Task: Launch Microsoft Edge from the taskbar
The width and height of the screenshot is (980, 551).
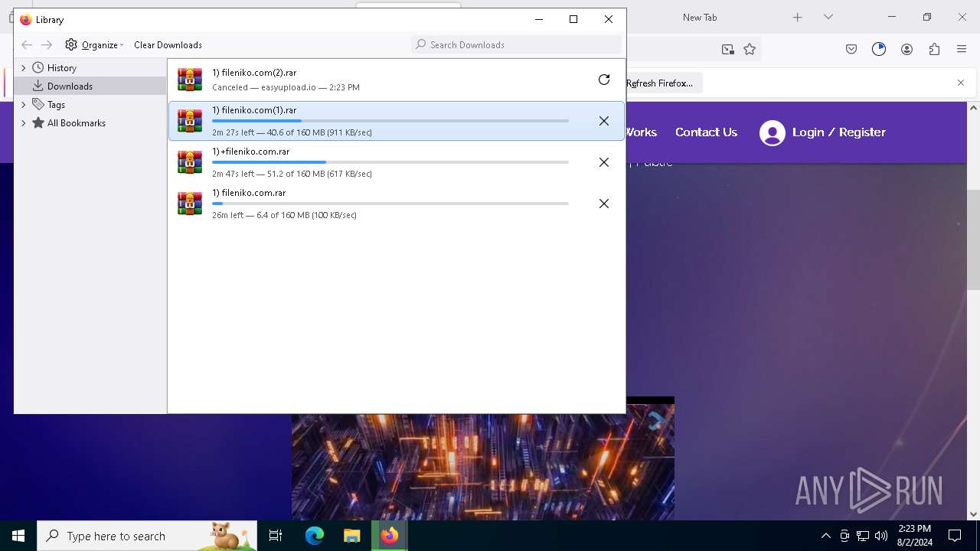Action: pos(315,536)
